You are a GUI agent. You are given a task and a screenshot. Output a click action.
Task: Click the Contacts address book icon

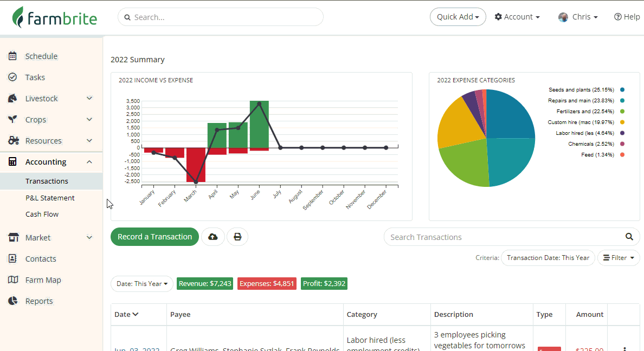point(12,258)
